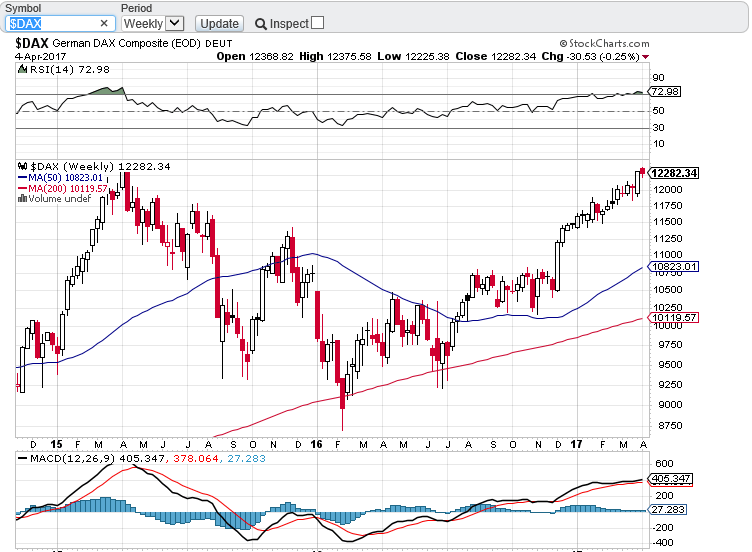The width and height of the screenshot is (752, 552).
Task: Open the Period Weekly dropdown
Action: tap(153, 23)
